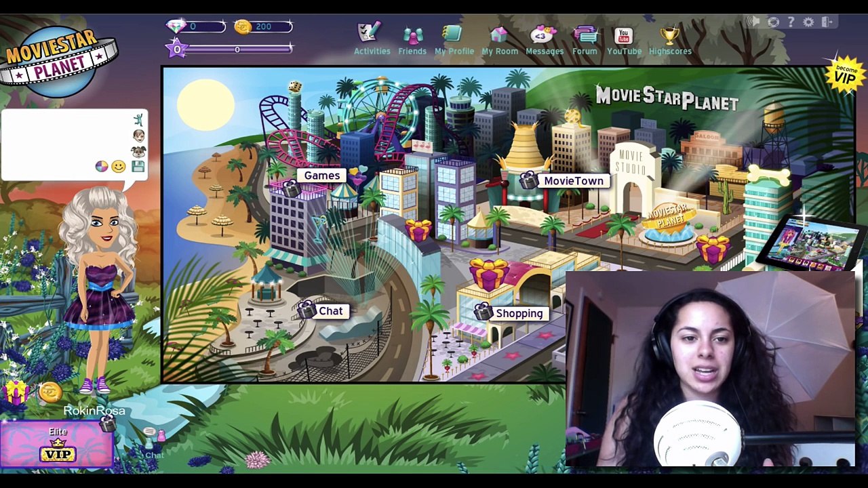Click gift box near Games tower

[x=418, y=229]
